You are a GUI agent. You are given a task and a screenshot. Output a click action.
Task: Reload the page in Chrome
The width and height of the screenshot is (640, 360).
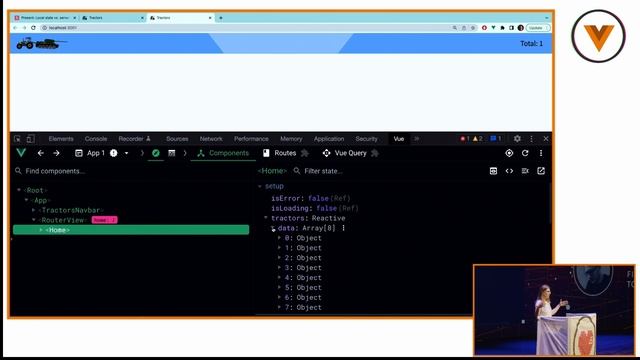click(x=33, y=28)
